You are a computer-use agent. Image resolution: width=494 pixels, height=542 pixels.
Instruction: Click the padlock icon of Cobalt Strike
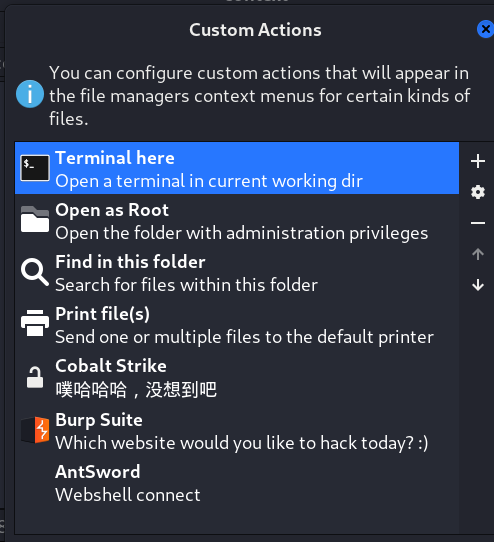click(x=35, y=377)
